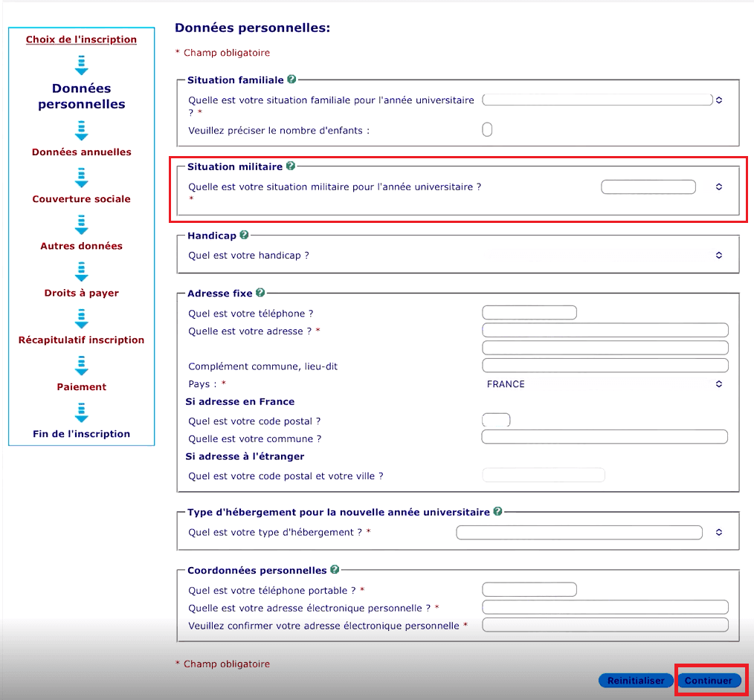Click arrow icon below Choix de l'inscription

[x=82, y=65]
